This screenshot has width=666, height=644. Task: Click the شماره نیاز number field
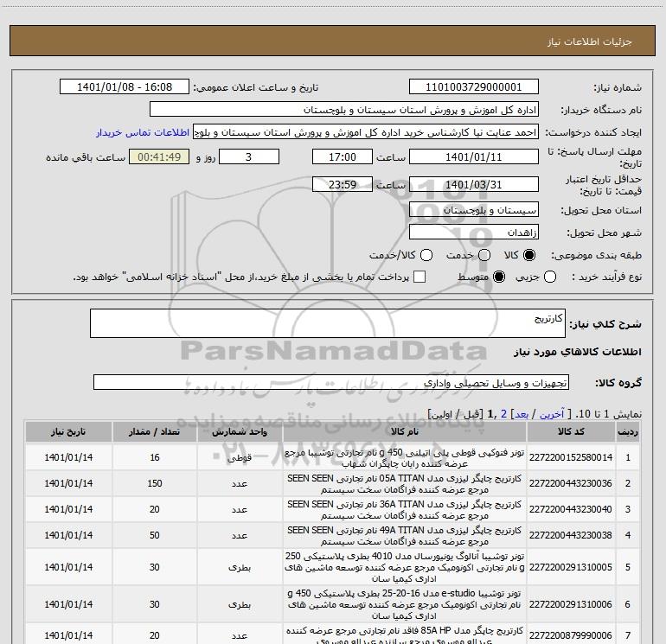pyautogui.click(x=474, y=87)
